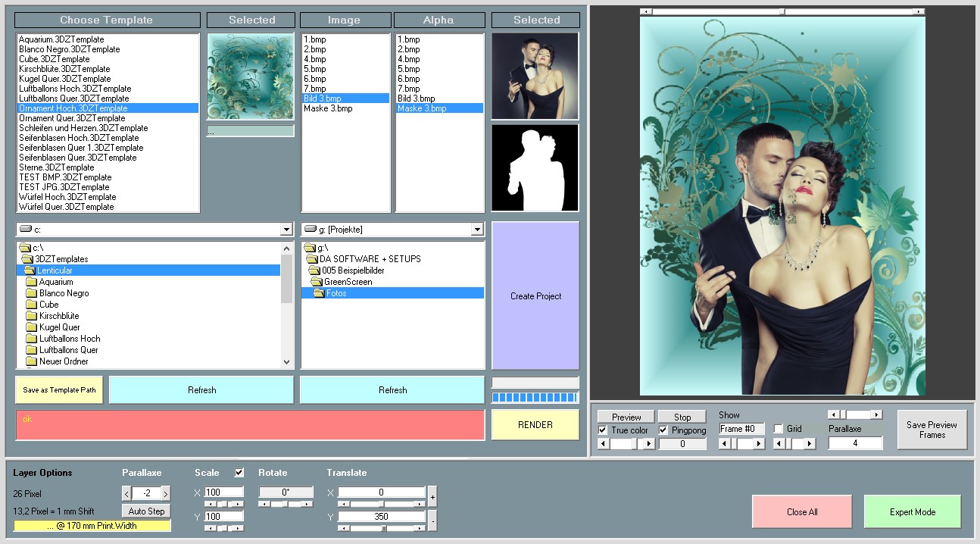Uncheck the Pingpong option
This screenshot has height=544, width=980.
[x=663, y=430]
